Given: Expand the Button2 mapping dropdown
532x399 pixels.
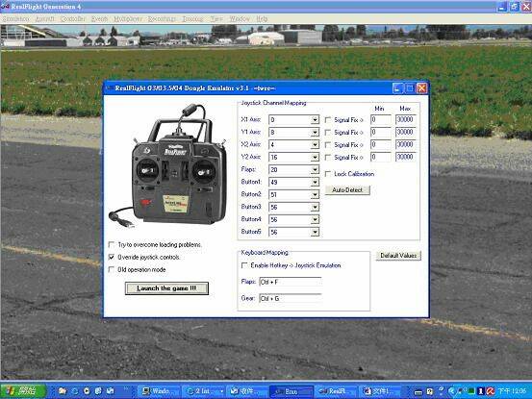Looking at the screenshot, I should [x=315, y=194].
